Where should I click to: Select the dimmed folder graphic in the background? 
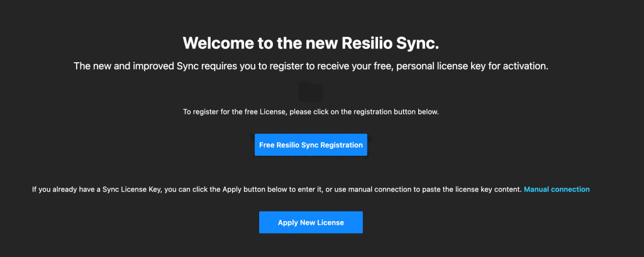311,92
